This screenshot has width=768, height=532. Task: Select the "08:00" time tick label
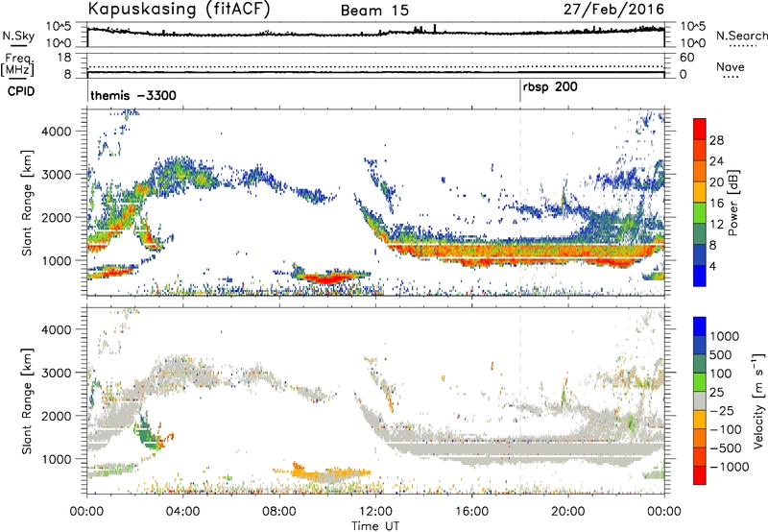click(x=279, y=512)
